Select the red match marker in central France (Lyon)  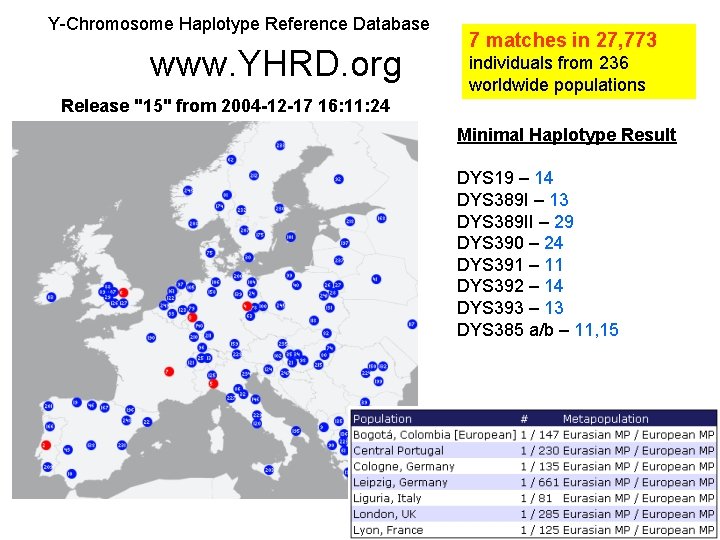point(169,371)
